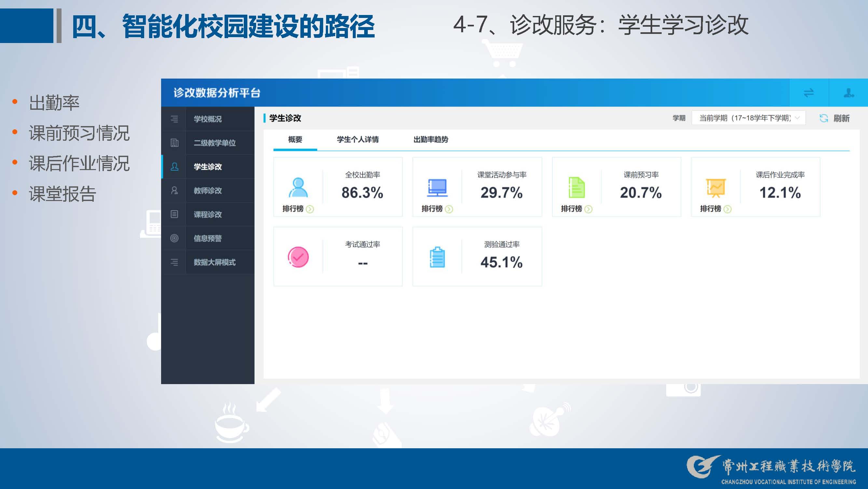The image size is (868, 489).
Task: Open 课程诊改 in the sidebar
Action: pos(208,214)
